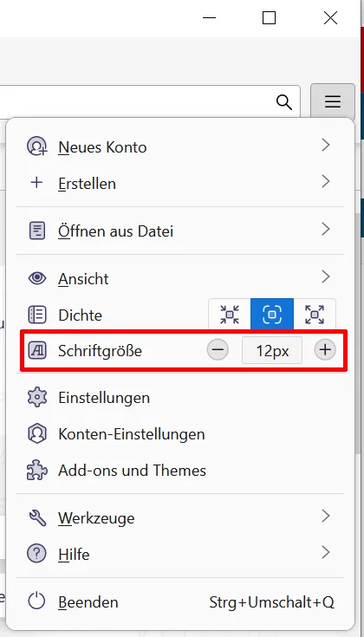Click the Schriftgröße font icon
Image resolution: width=364 pixels, height=637 pixels.
(37, 350)
